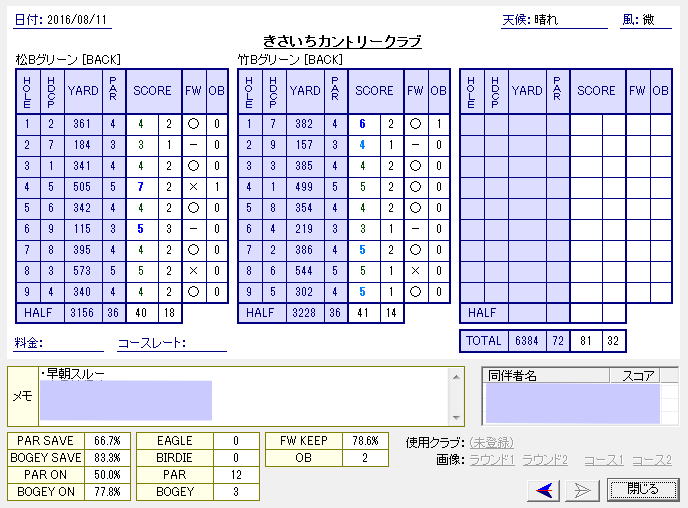Open the ラウンド2 image link
The height and width of the screenshot is (508, 688).
point(545,460)
